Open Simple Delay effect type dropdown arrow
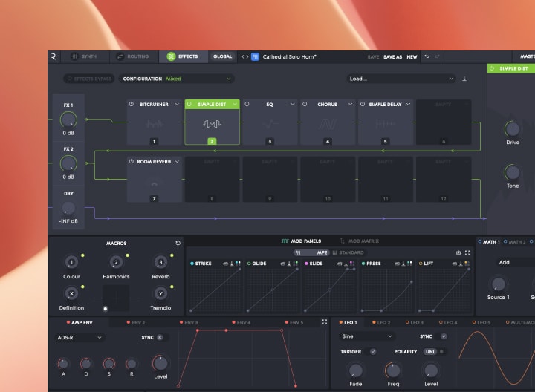Viewport: 535px width, 392px height. pos(408,104)
